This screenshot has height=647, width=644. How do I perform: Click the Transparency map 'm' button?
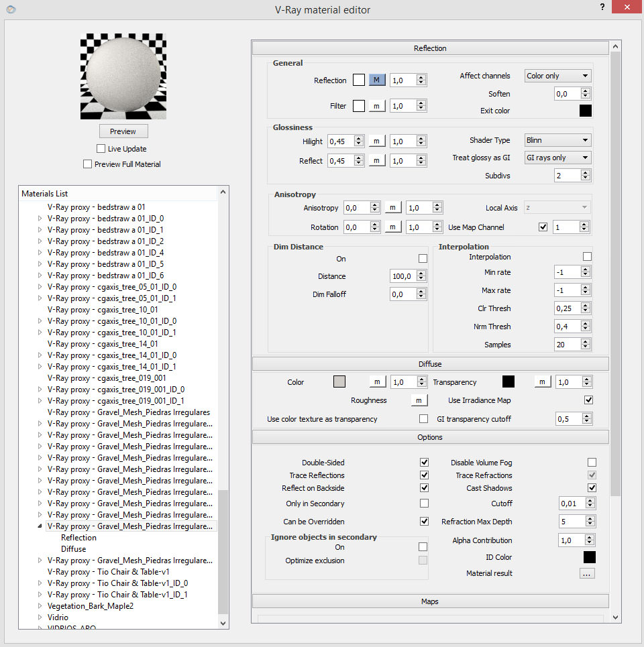pyautogui.click(x=542, y=382)
